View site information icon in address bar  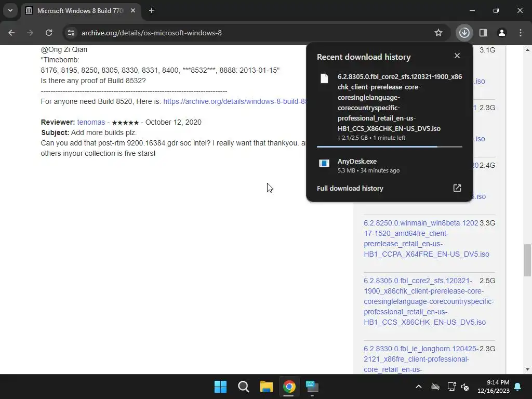coord(71,33)
